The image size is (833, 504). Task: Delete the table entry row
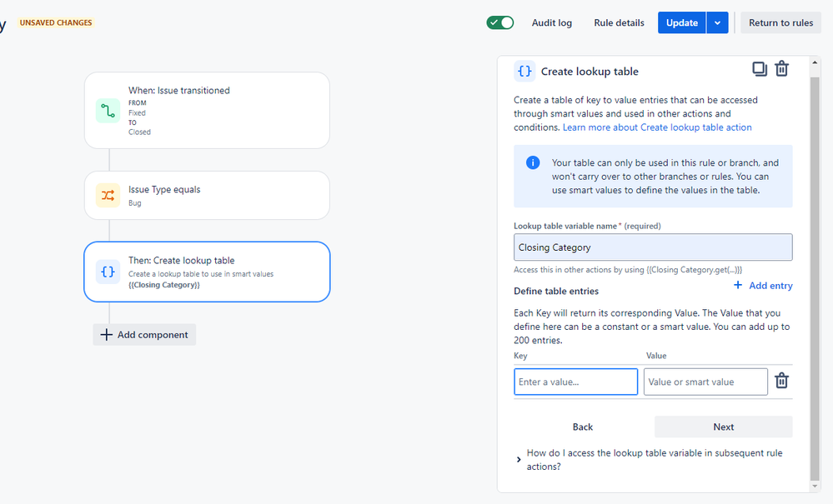coord(781,381)
